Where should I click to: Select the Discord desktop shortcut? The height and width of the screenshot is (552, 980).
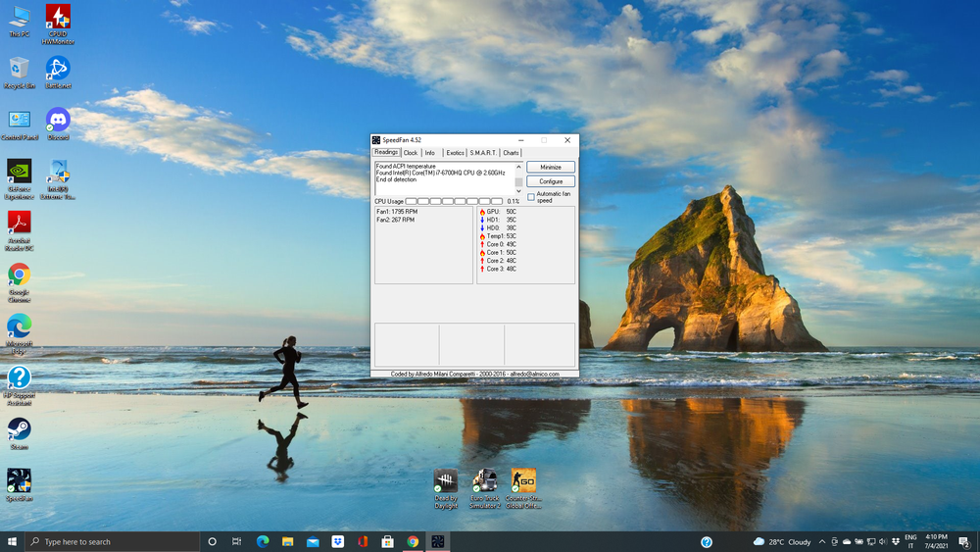[x=58, y=124]
